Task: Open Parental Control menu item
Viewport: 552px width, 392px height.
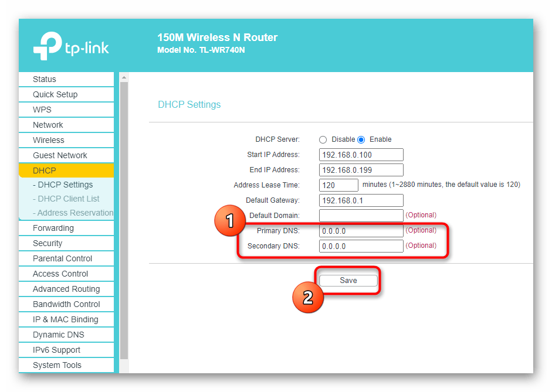Action: 63,258
